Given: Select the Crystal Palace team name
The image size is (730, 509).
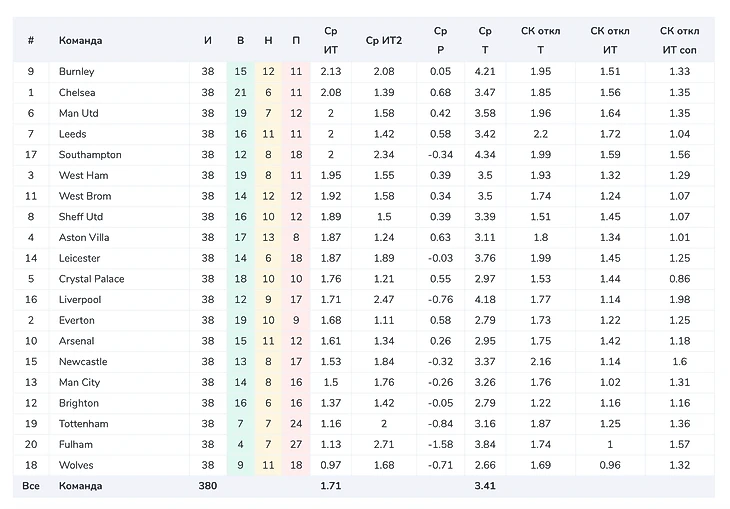Looking at the screenshot, I should coord(91,279).
